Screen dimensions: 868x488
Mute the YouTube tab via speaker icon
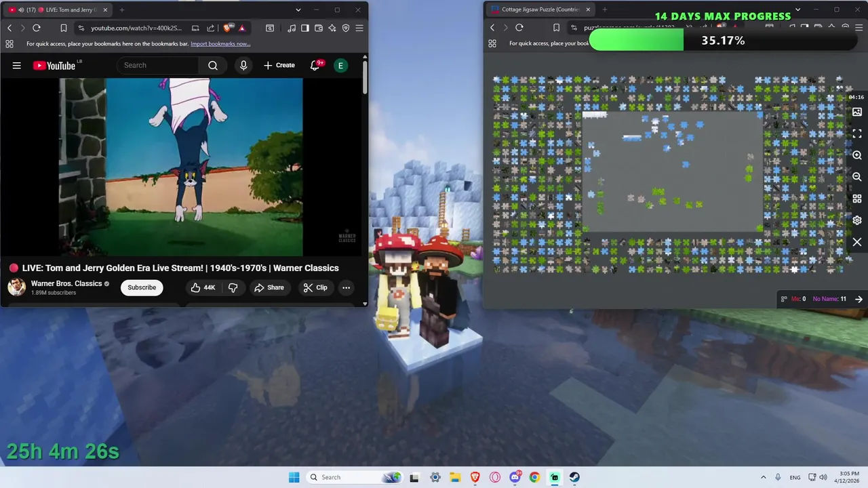tap(22, 10)
